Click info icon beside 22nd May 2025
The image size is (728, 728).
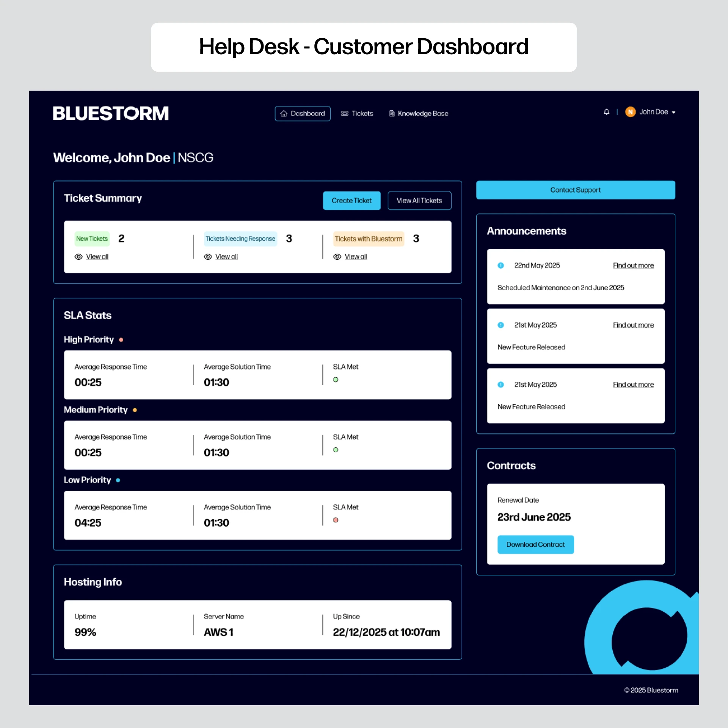(x=500, y=265)
